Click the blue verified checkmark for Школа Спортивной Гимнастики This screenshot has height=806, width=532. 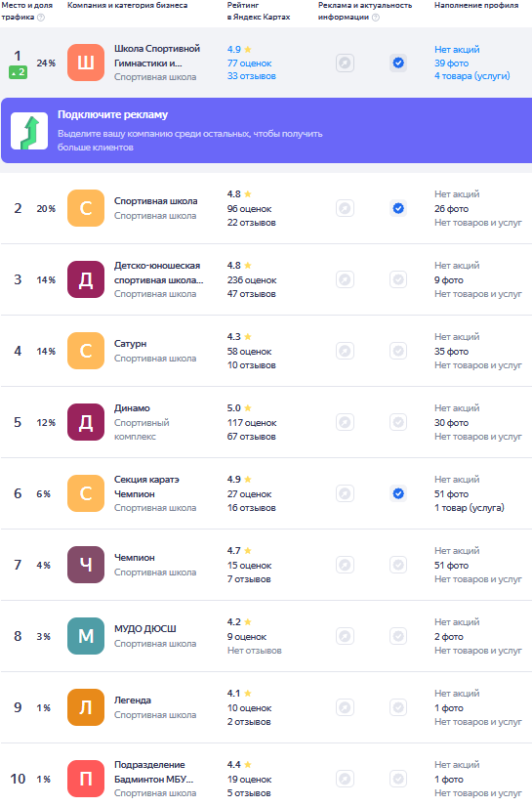[398, 64]
